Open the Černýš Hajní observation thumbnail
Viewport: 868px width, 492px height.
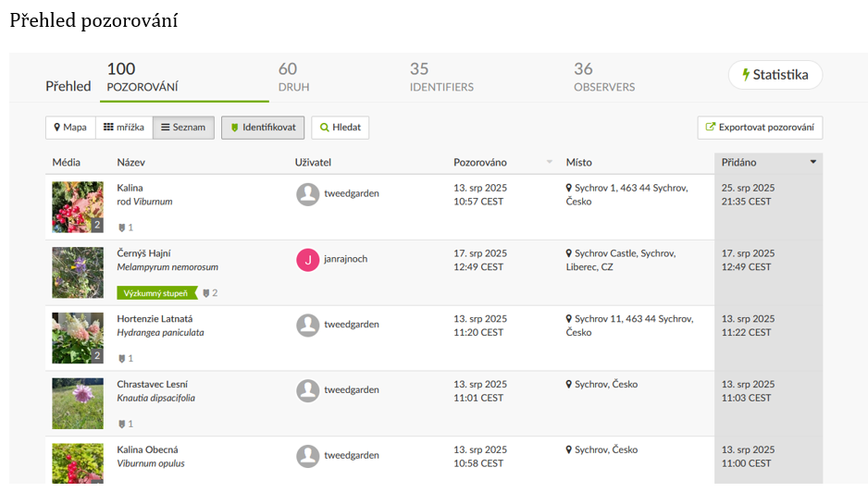pyautogui.click(x=78, y=273)
